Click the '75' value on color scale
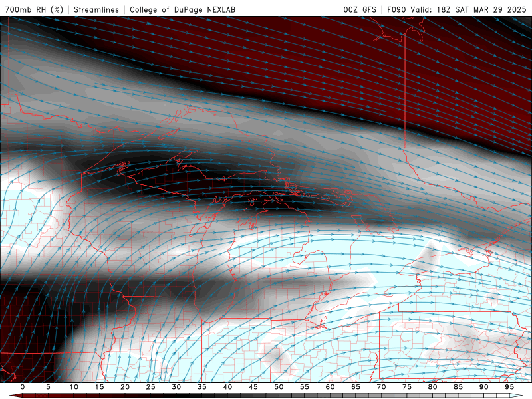The width and height of the screenshot is (532, 399). [x=407, y=387]
